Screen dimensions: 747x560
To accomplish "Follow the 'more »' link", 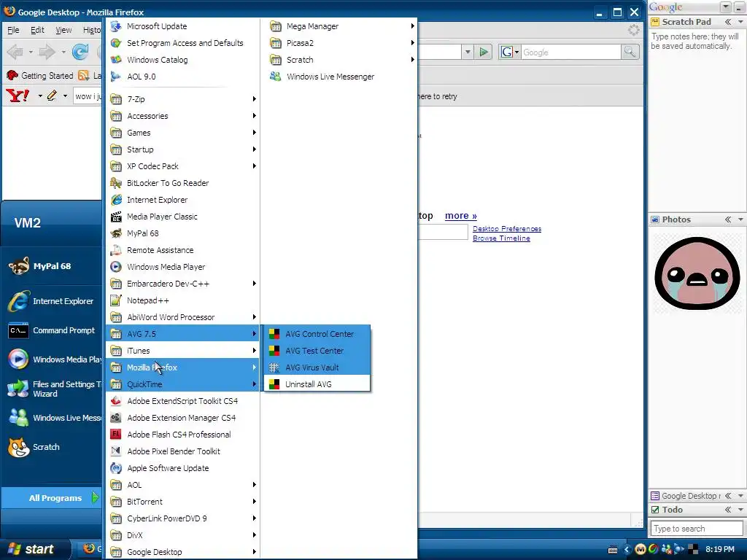I will pyautogui.click(x=461, y=216).
